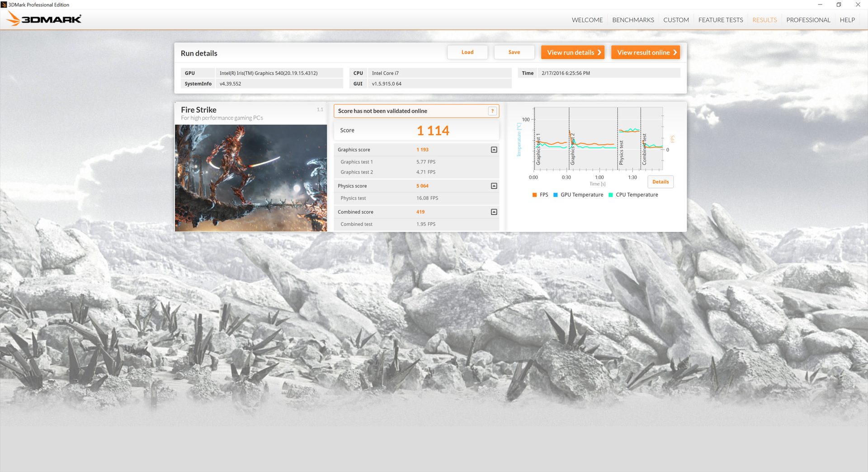Click the performance monitoring chart
The width and height of the screenshot is (868, 472).
point(598,139)
